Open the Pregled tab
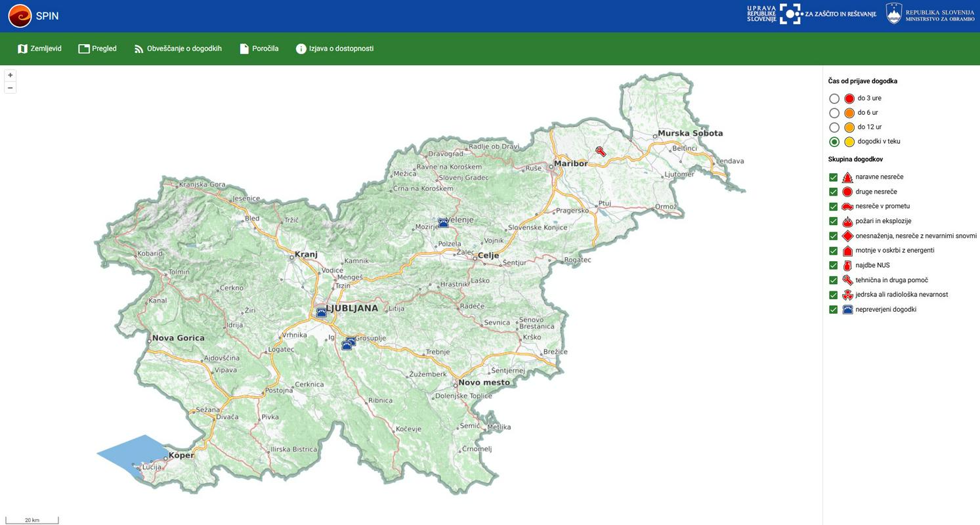The width and height of the screenshot is (980, 525). (x=97, y=49)
